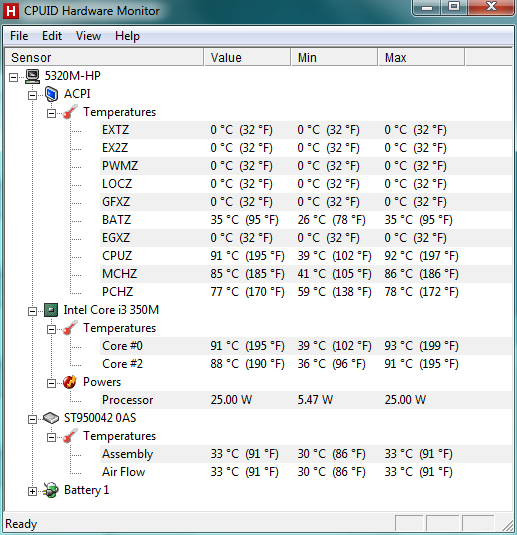Select the PCHZ sensor row
Viewport: 517px width, 535px height.
[306, 292]
